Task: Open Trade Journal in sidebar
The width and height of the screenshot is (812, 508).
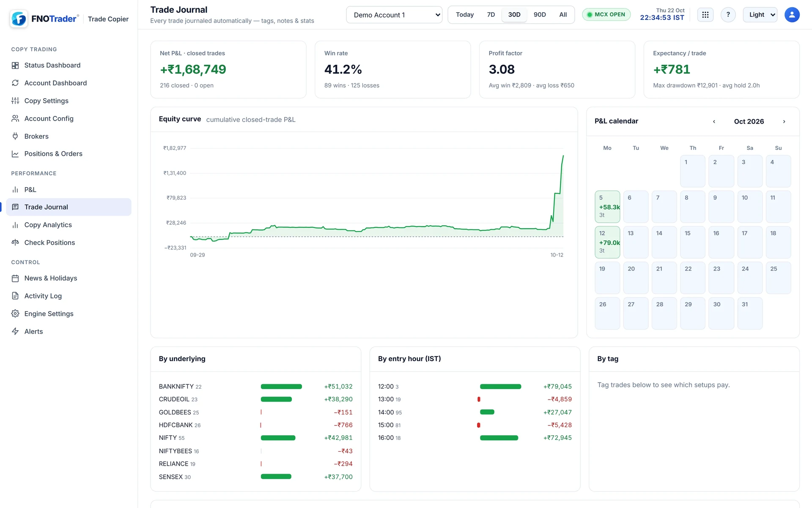Action: pyautogui.click(x=69, y=207)
